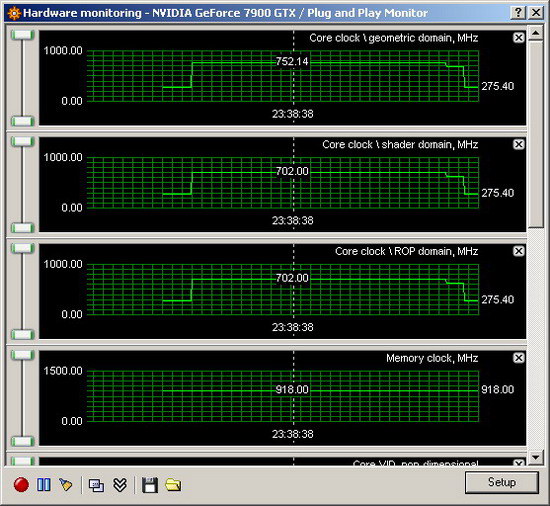Viewport: 550px width, 506px height.
Task: Click 'Core clock \ geometric domain, MHz' label
Action: 394,38
